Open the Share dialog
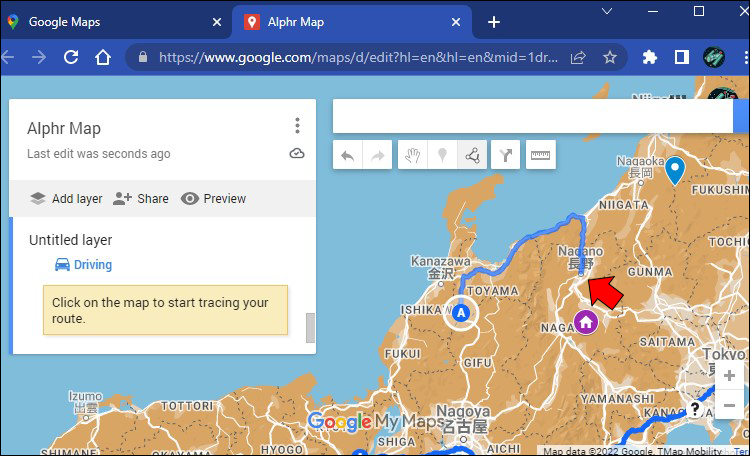 (141, 199)
